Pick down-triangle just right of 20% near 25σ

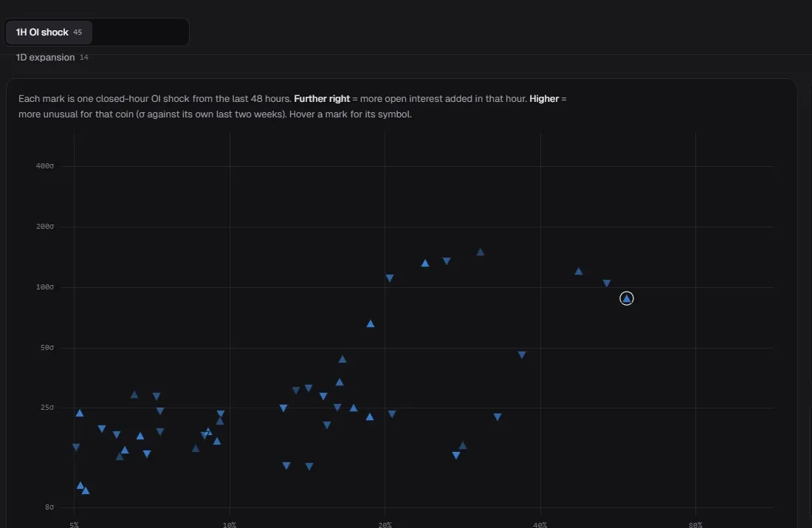click(392, 414)
